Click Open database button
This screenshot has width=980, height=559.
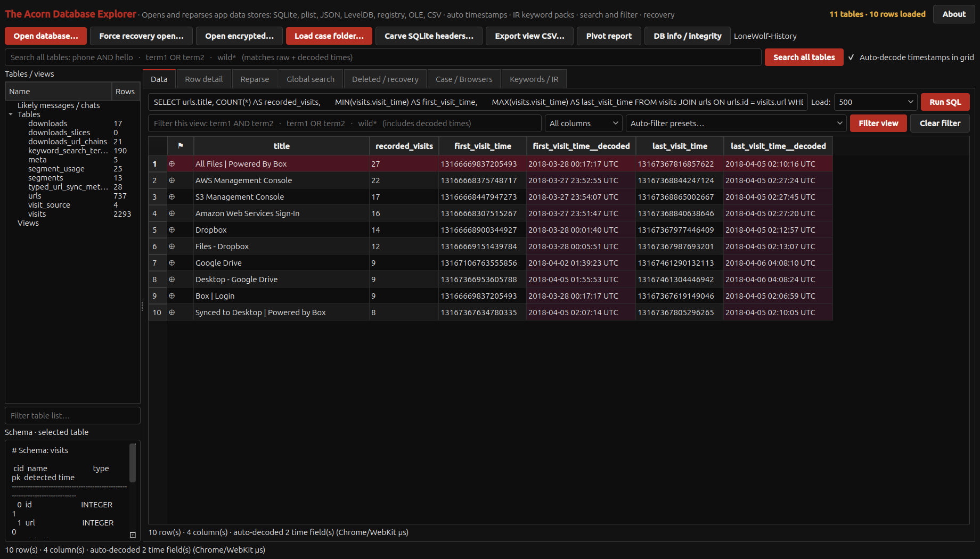(46, 36)
